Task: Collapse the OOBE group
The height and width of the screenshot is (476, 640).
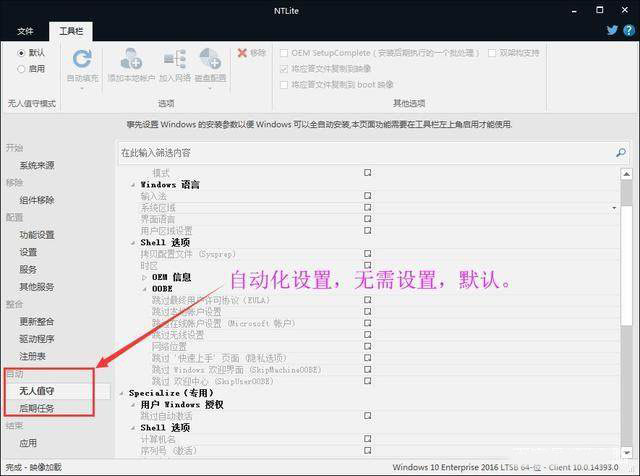Action: (x=144, y=289)
